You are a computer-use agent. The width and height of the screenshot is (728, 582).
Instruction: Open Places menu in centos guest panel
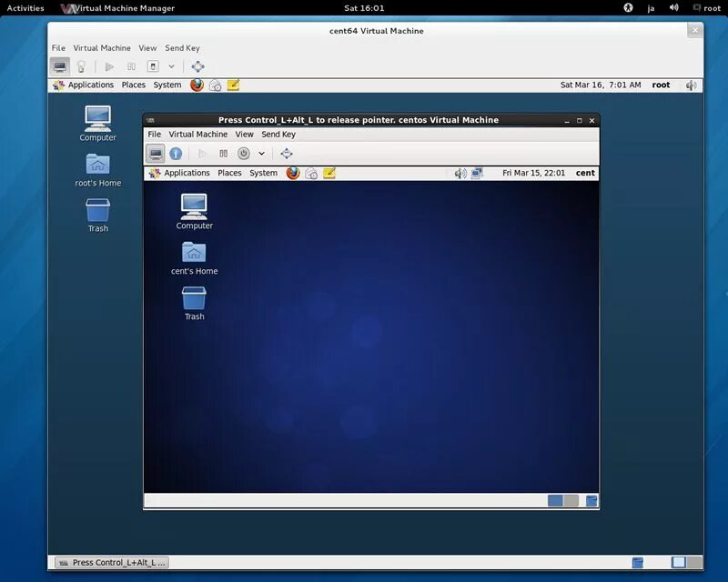pos(229,173)
